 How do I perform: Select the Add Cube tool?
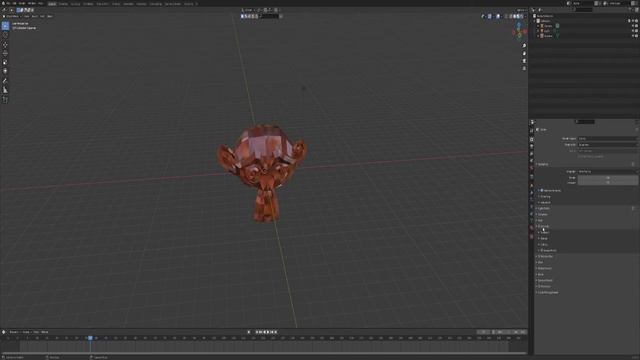pyautogui.click(x=5, y=100)
